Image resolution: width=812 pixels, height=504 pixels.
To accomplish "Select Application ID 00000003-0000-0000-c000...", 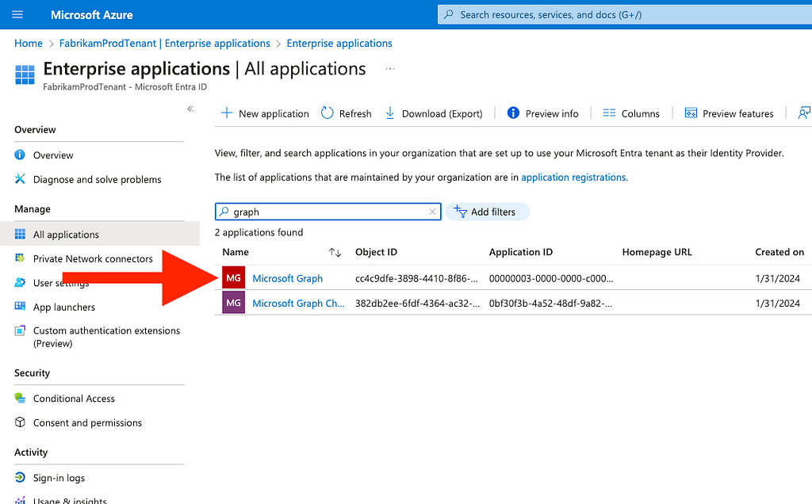I will (x=551, y=278).
